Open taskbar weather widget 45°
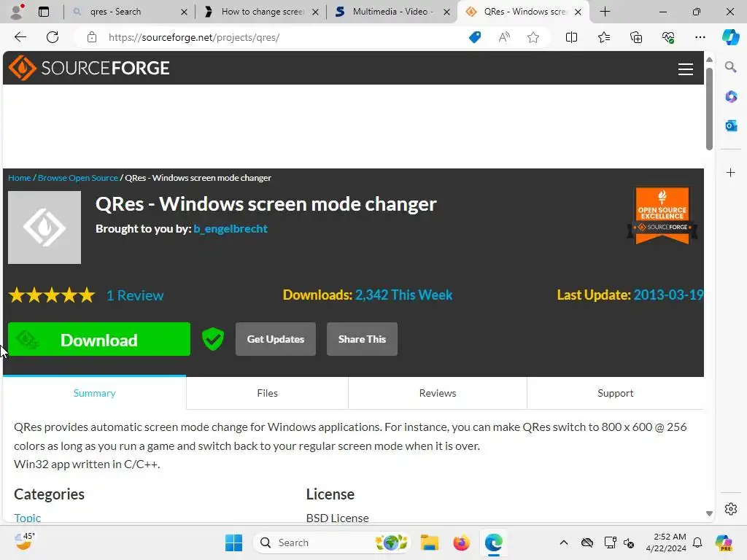Viewport: 747px width, 560px height. tap(25, 542)
